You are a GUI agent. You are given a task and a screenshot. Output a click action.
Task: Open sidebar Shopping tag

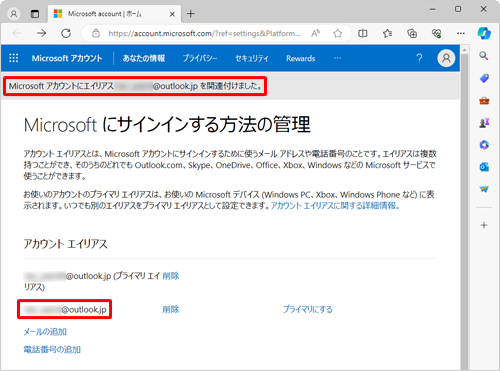click(x=484, y=78)
